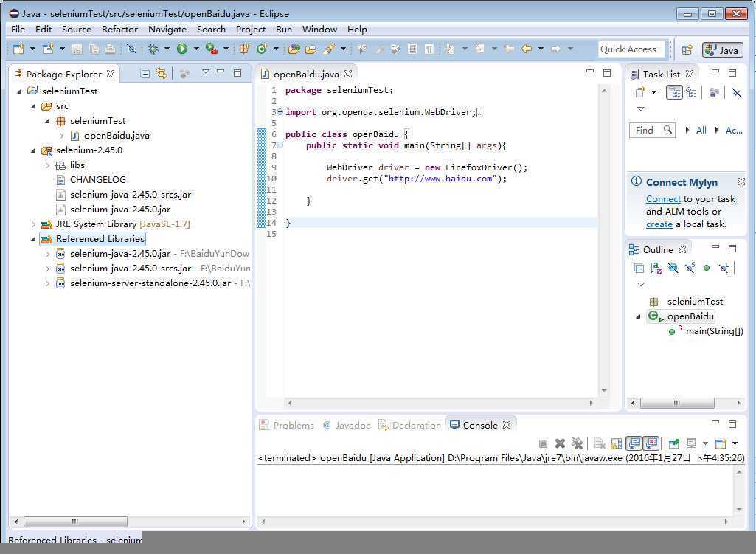Expand selenium-server-standalone-2.45.0.jar node
Image resolution: width=756 pixels, height=554 pixels.
point(47,283)
